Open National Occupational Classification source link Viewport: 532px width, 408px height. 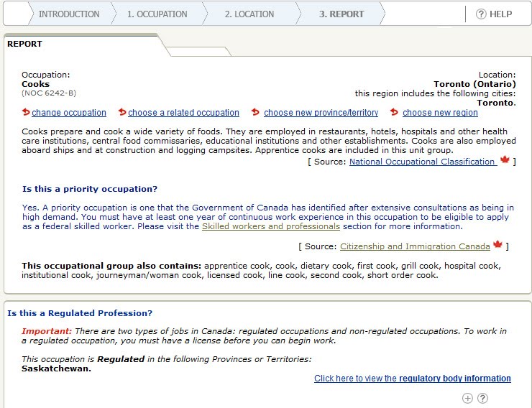[423, 162]
